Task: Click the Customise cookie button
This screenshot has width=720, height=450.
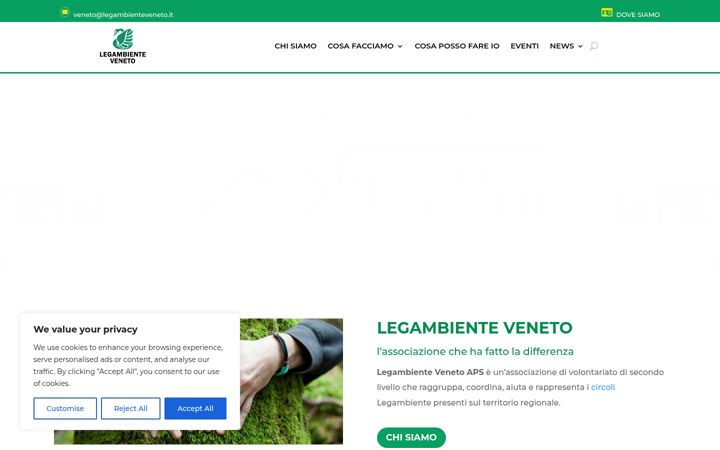Action: 65,408
